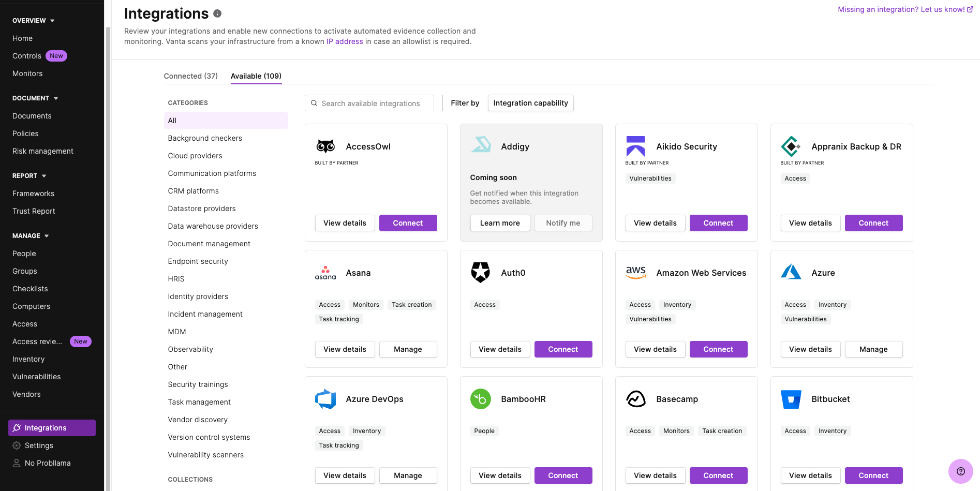Filter by Task management category

[199, 402]
